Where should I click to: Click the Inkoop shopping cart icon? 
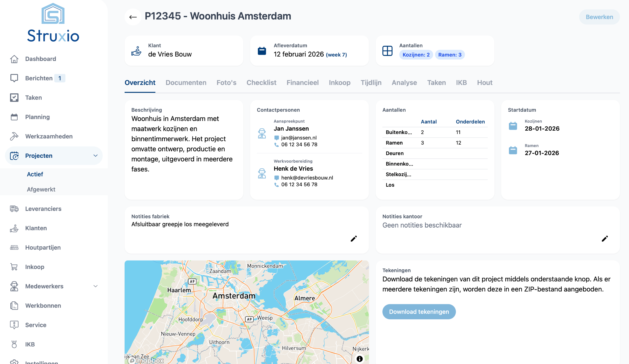point(14,267)
